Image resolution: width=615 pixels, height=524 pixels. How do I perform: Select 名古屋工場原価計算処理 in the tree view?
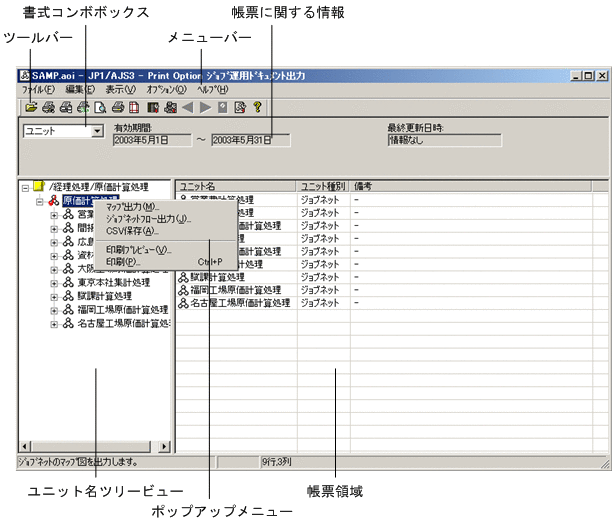point(123,324)
